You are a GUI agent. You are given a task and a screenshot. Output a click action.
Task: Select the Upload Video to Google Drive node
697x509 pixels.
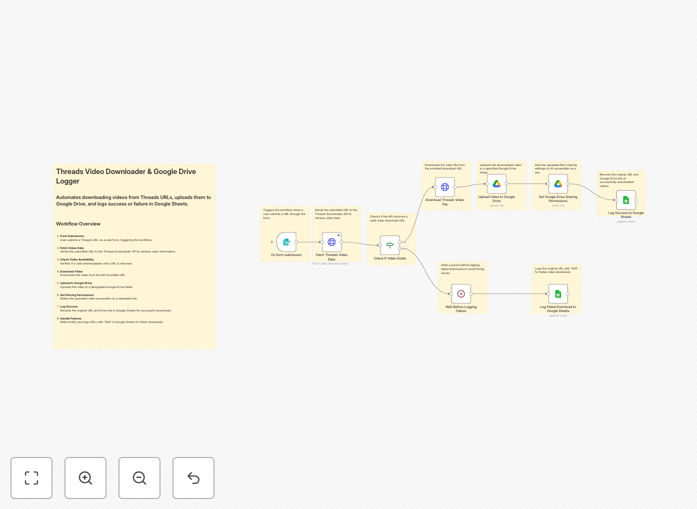coord(497,184)
